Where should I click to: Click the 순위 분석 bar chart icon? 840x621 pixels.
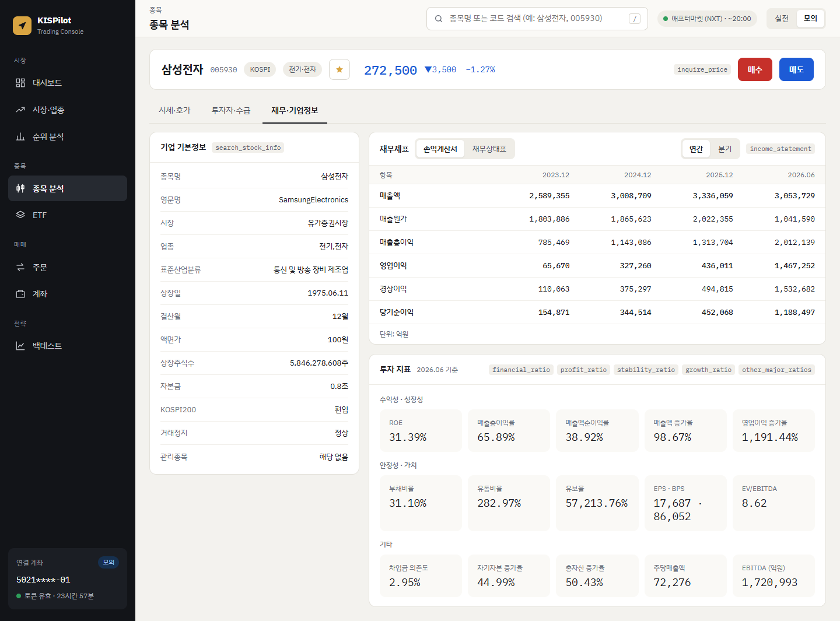click(20, 136)
